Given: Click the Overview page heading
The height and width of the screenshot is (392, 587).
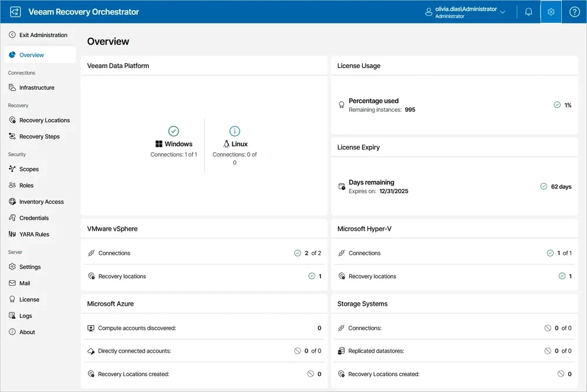Looking at the screenshot, I should tap(108, 41).
